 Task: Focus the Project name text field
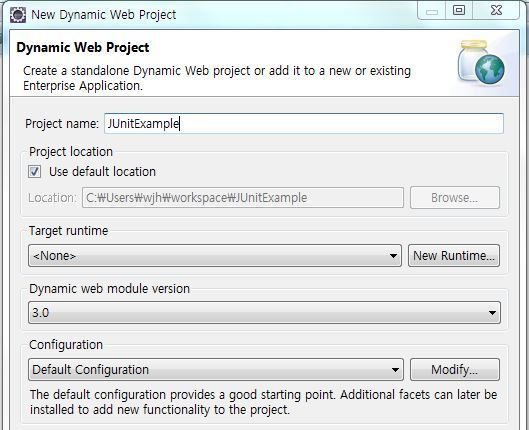tap(304, 123)
